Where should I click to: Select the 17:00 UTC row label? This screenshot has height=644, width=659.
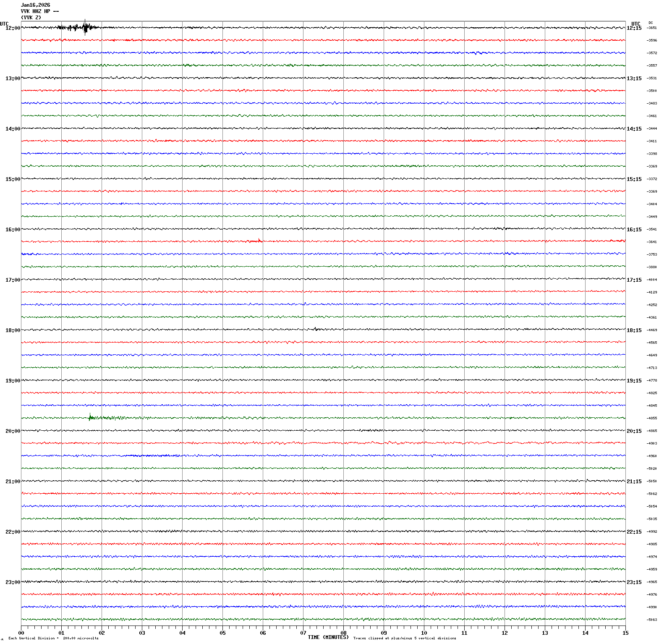tap(13, 280)
